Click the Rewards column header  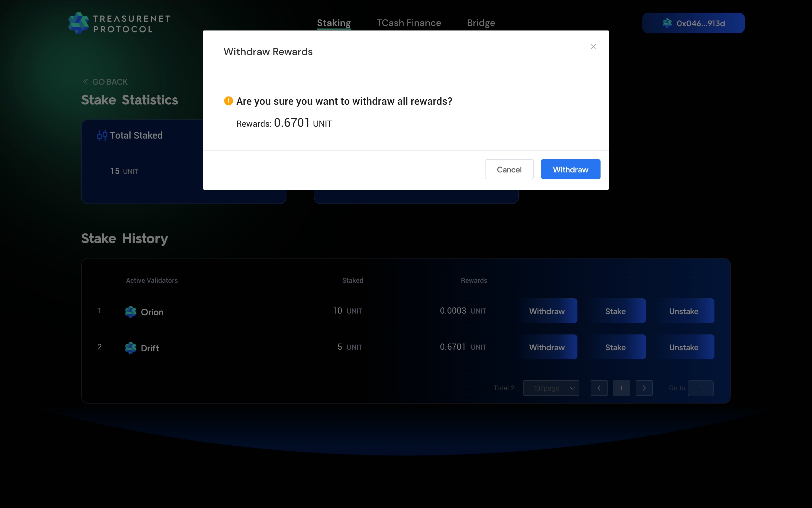474,280
